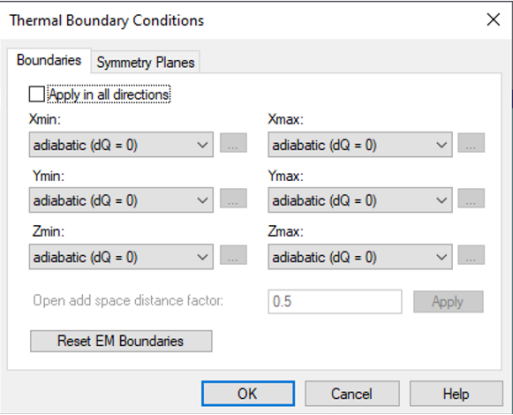This screenshot has height=415, width=513.
Task: Switch to the Symmetry Planes tab
Action: (145, 62)
